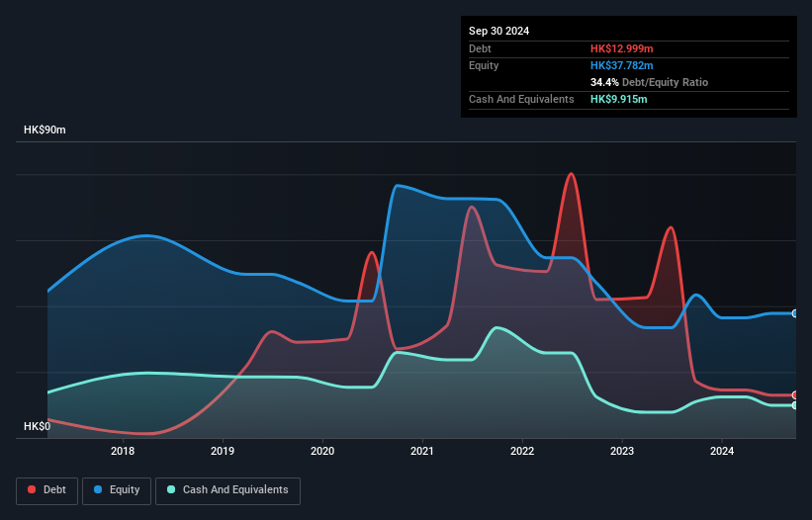Image resolution: width=812 pixels, height=520 pixels.
Task: Click the 2018 x-axis label
Action: [x=123, y=451]
